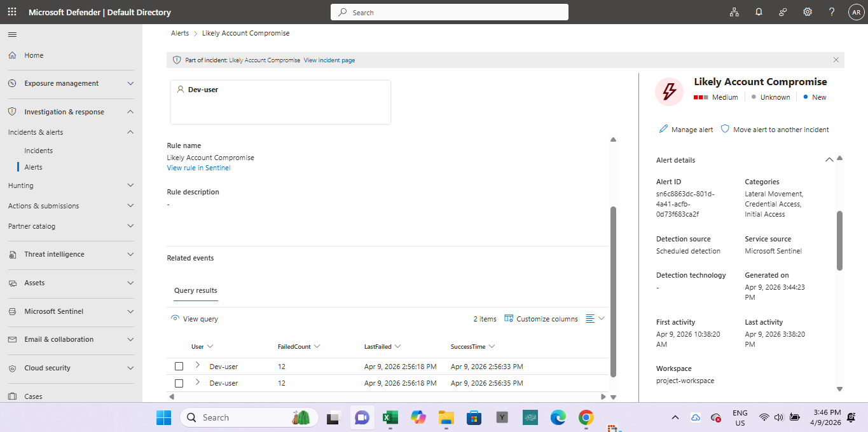Click the Dev-user entity card
The width and height of the screenshot is (868, 432).
pyautogui.click(x=280, y=102)
